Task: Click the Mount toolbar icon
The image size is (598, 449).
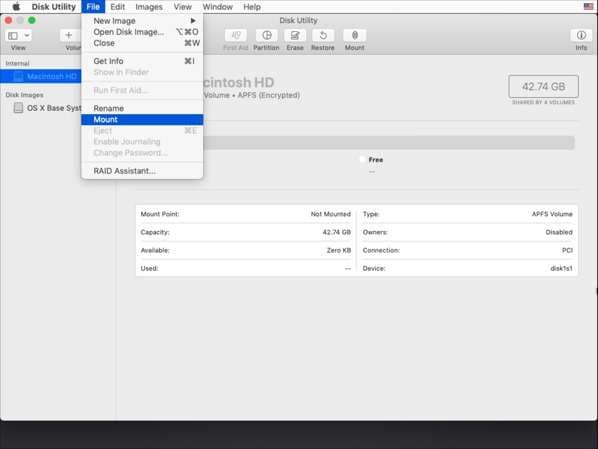Action: click(x=355, y=35)
